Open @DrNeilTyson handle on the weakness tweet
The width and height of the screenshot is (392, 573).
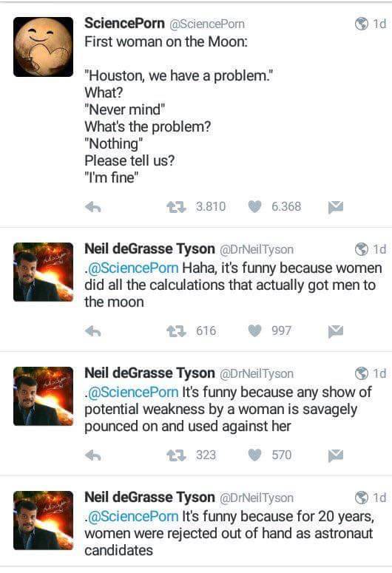click(257, 373)
